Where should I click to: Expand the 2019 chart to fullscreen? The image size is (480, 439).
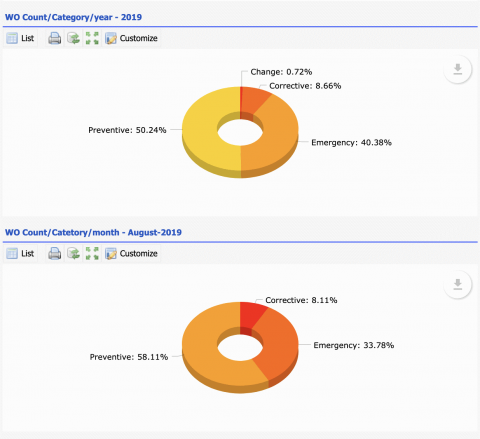coord(92,38)
